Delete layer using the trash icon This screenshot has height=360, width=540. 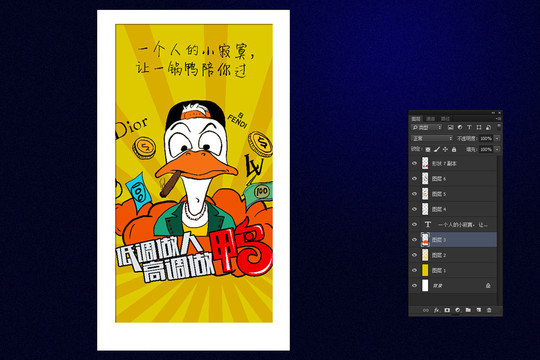point(489,310)
